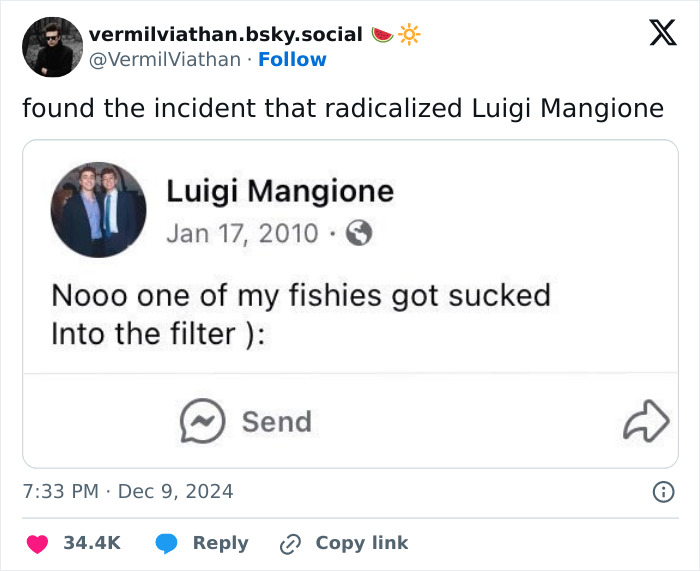Image resolution: width=700 pixels, height=571 pixels.
Task: Click the Jan 17, 2010 post date
Action: (x=242, y=234)
